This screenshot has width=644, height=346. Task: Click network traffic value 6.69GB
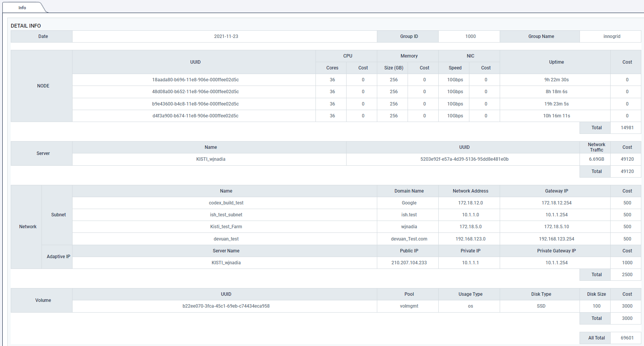click(x=596, y=159)
